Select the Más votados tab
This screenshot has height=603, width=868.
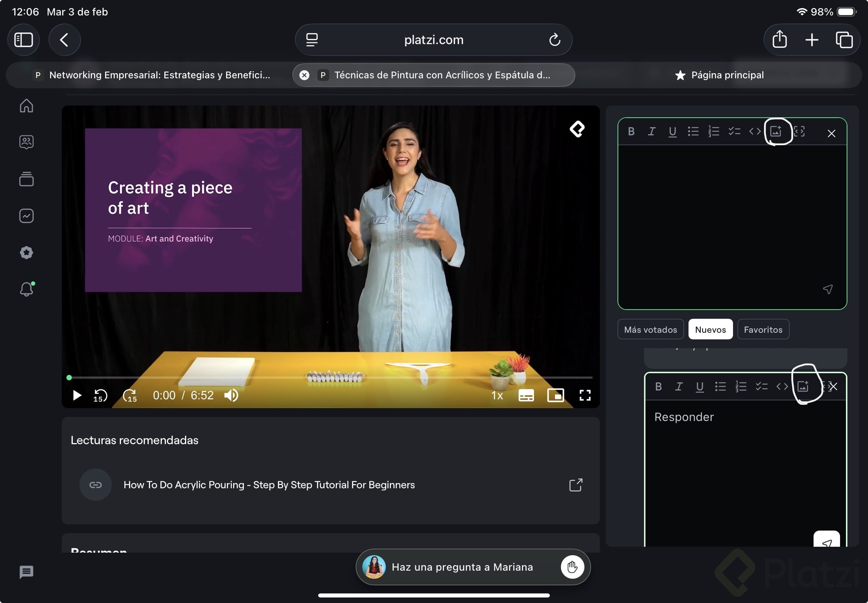(x=650, y=329)
